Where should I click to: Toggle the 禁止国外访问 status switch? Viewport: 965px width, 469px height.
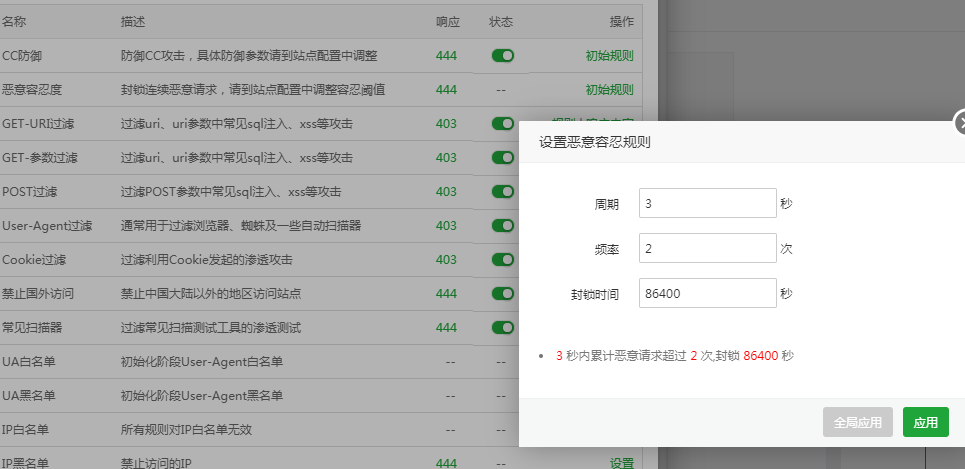503,294
